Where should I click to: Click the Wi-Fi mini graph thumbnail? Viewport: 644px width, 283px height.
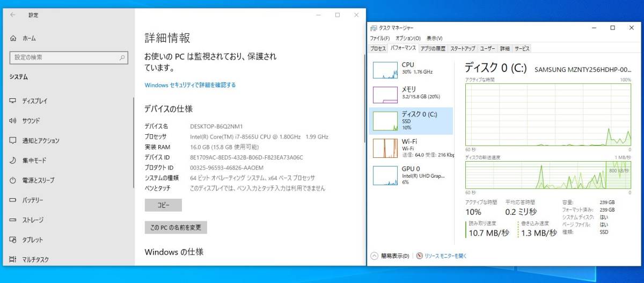coord(384,148)
